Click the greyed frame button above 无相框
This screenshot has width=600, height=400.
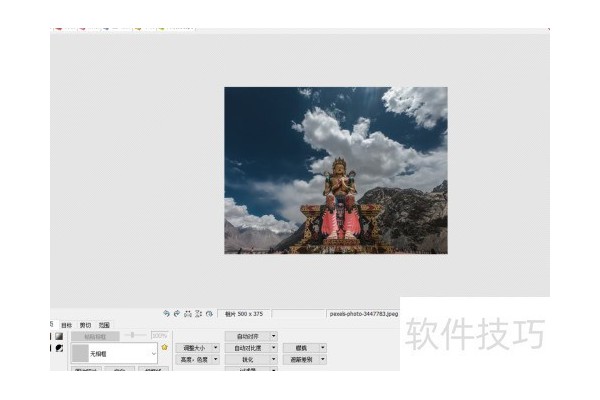coord(95,336)
